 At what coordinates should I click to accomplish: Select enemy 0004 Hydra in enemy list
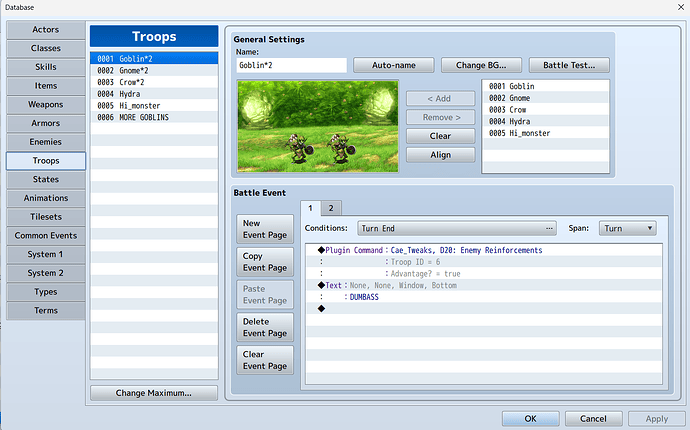pyautogui.click(x=546, y=121)
